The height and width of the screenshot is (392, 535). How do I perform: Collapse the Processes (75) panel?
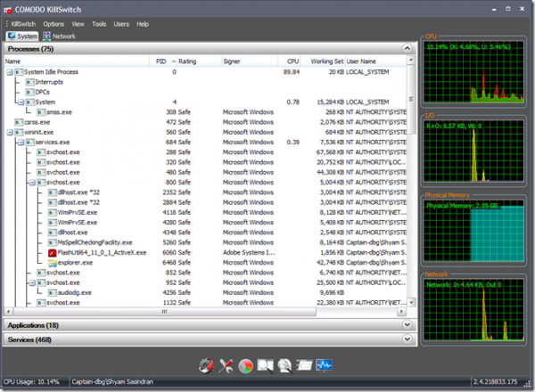(x=407, y=48)
